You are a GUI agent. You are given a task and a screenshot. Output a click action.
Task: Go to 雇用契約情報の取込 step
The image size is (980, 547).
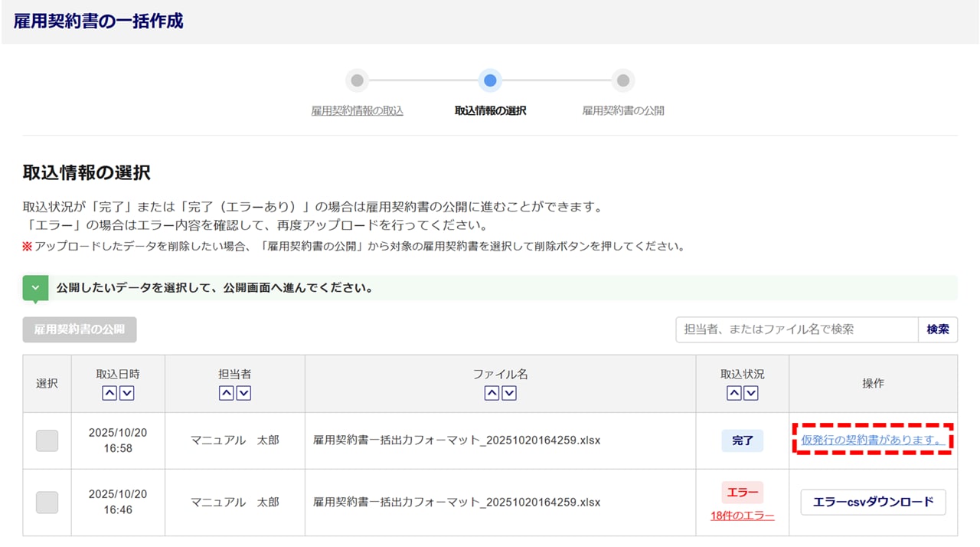357,110
